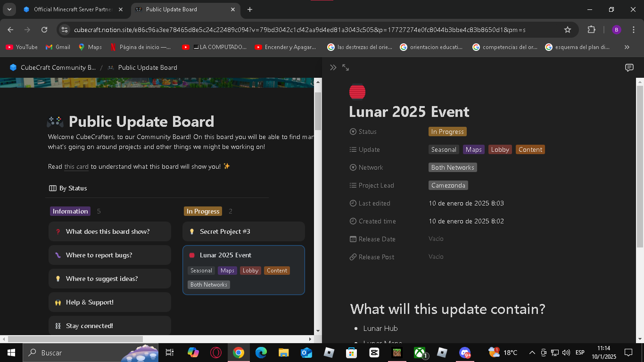Open Lunar 2025 Event in full page

(x=346, y=67)
